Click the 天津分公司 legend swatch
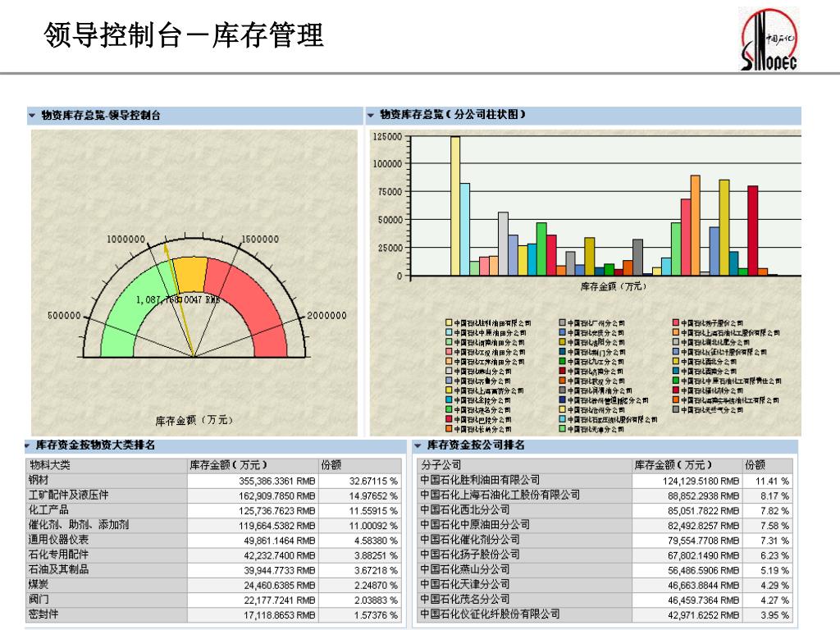The image size is (840, 630). pyautogui.click(x=563, y=429)
